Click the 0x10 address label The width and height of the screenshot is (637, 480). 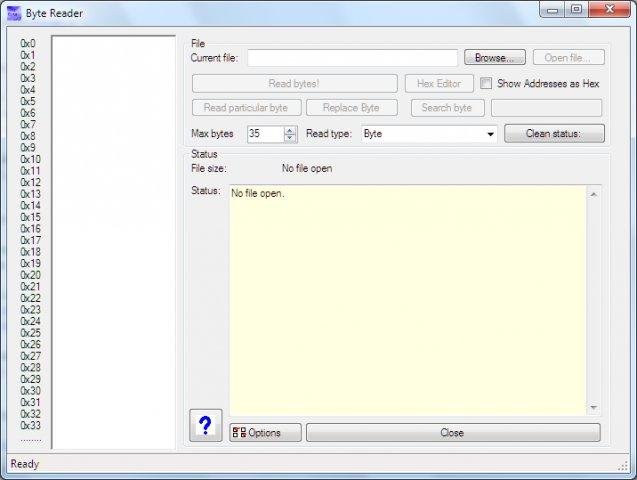30,159
